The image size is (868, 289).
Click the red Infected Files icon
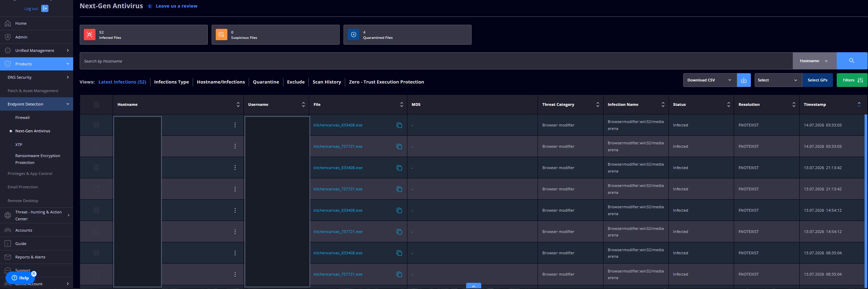[x=90, y=35]
